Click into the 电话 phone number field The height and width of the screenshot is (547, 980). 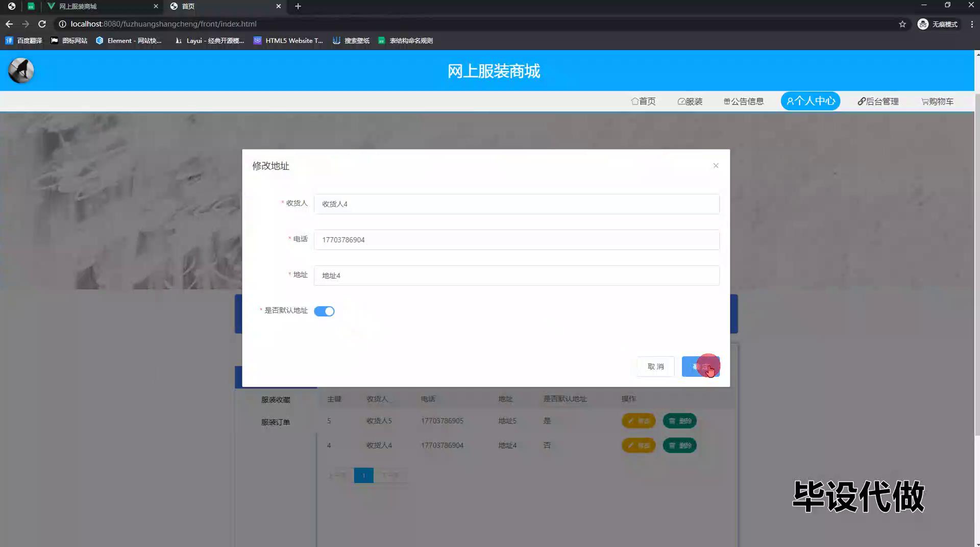point(516,240)
